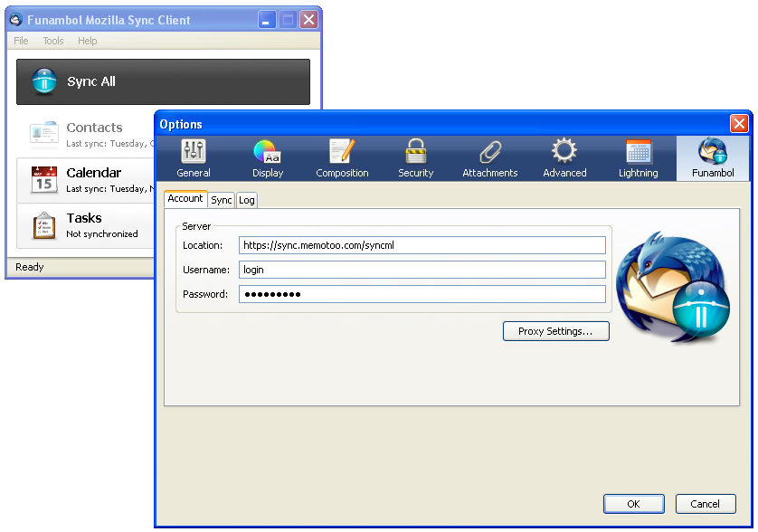The height and width of the screenshot is (532, 758).
Task: Click the Password input field
Action: click(x=422, y=294)
